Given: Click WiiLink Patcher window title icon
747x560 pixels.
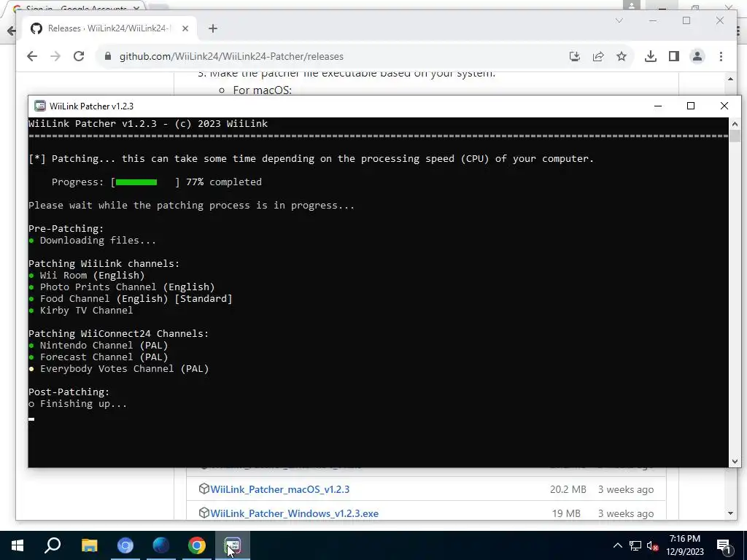Looking at the screenshot, I should pos(40,106).
